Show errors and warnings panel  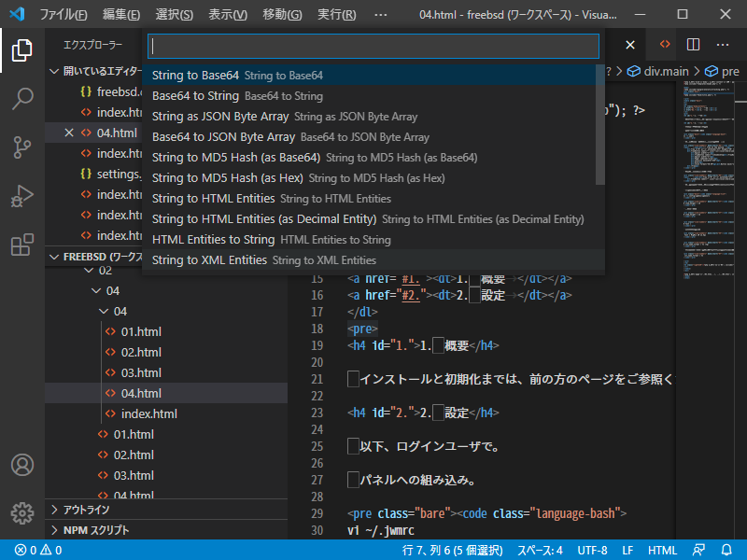coord(38,550)
